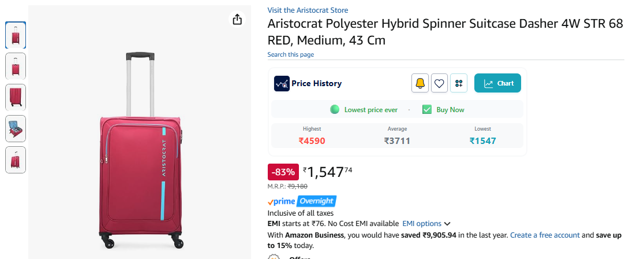Toggle the green Buy Now checkbox
The width and height of the screenshot is (644, 259).
pyautogui.click(x=427, y=109)
